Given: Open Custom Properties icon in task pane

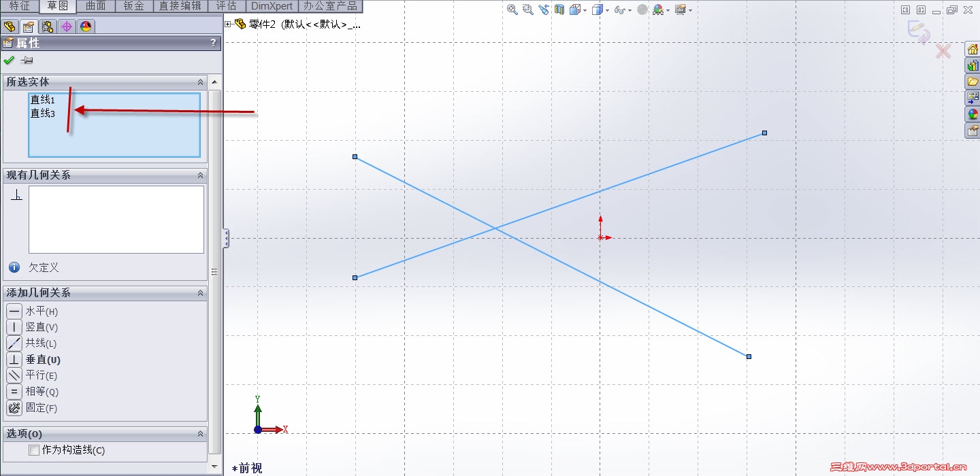Looking at the screenshot, I should click(973, 131).
